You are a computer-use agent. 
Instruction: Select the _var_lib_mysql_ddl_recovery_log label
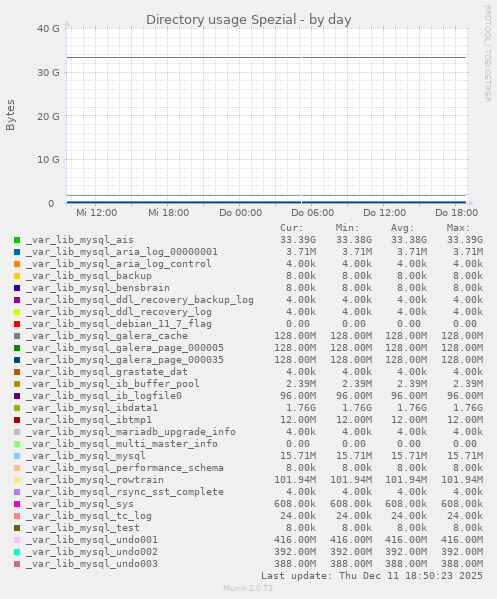point(119,312)
